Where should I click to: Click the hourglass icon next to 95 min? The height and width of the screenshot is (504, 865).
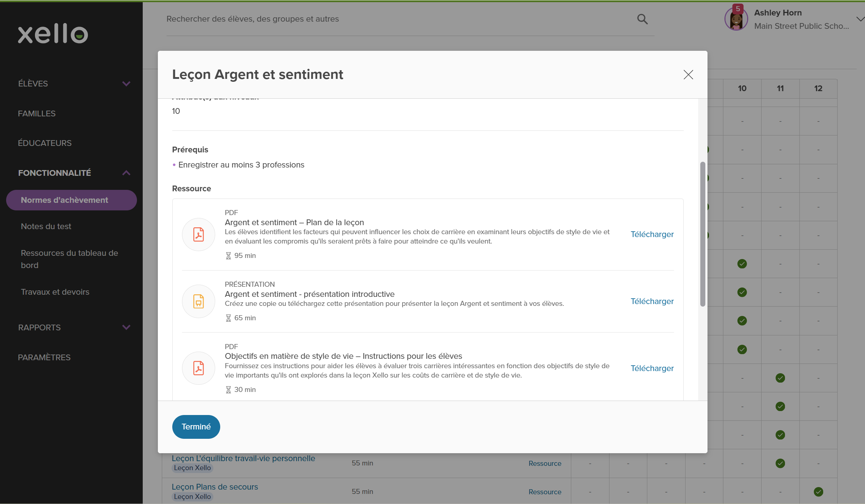click(228, 256)
